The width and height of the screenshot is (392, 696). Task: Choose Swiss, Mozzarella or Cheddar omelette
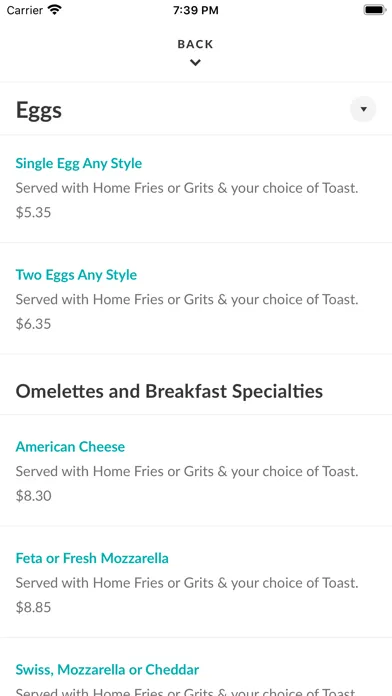(107, 669)
